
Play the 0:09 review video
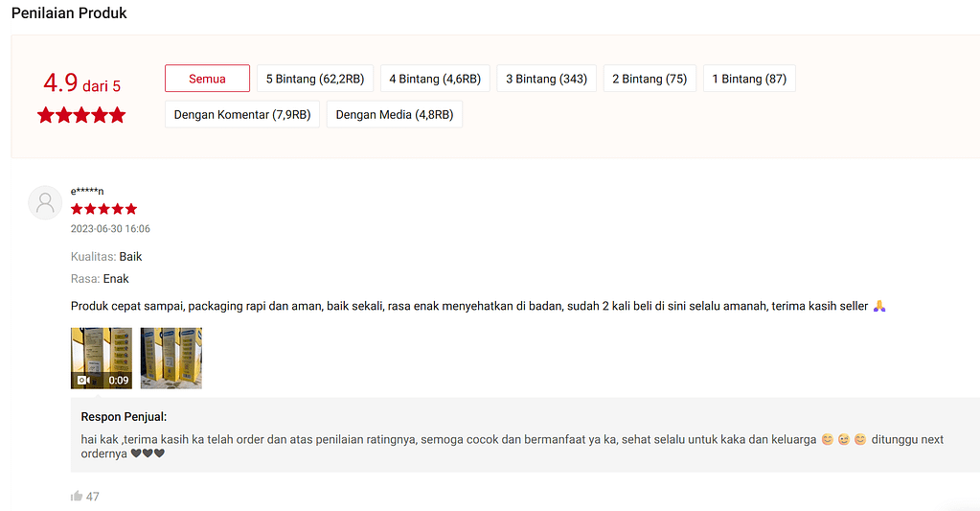(x=102, y=358)
